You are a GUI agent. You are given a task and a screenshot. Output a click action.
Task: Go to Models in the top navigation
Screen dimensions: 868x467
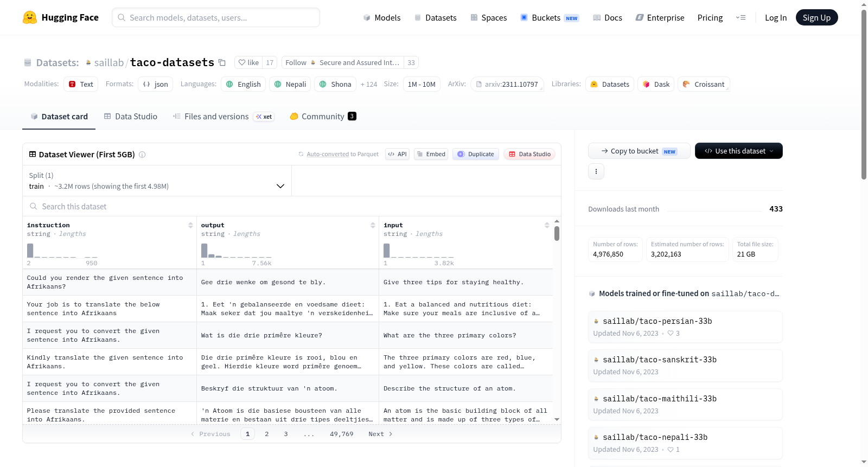coord(382,17)
